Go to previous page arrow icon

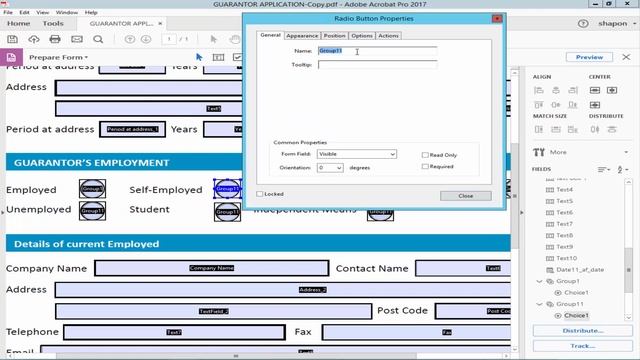pyautogui.click(x=129, y=39)
